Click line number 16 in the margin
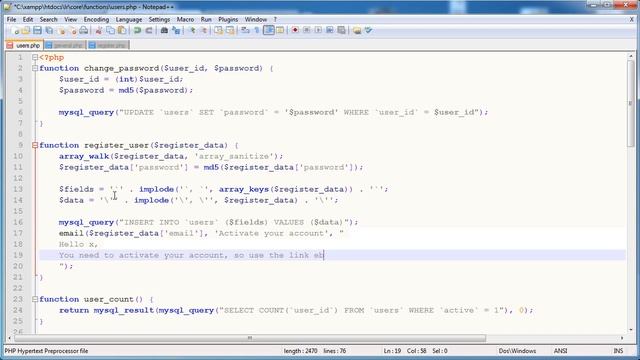Image resolution: width=640 pixels, height=360 pixels. point(18,222)
